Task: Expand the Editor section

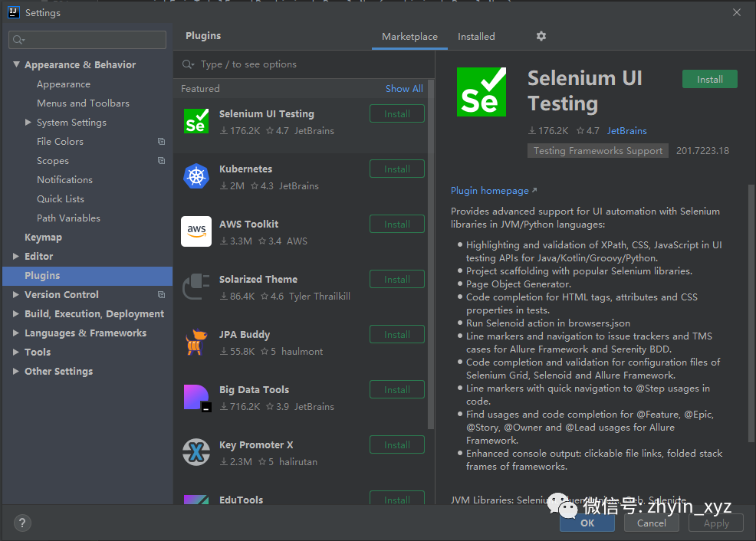Action: [16, 256]
